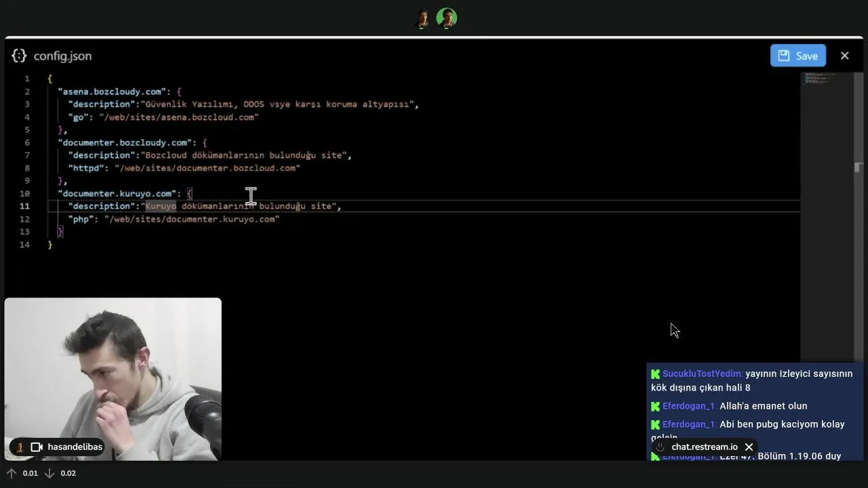Screen dimensions: 868x488
Task: Select the green-ringed participant avatar
Action: coord(446,18)
